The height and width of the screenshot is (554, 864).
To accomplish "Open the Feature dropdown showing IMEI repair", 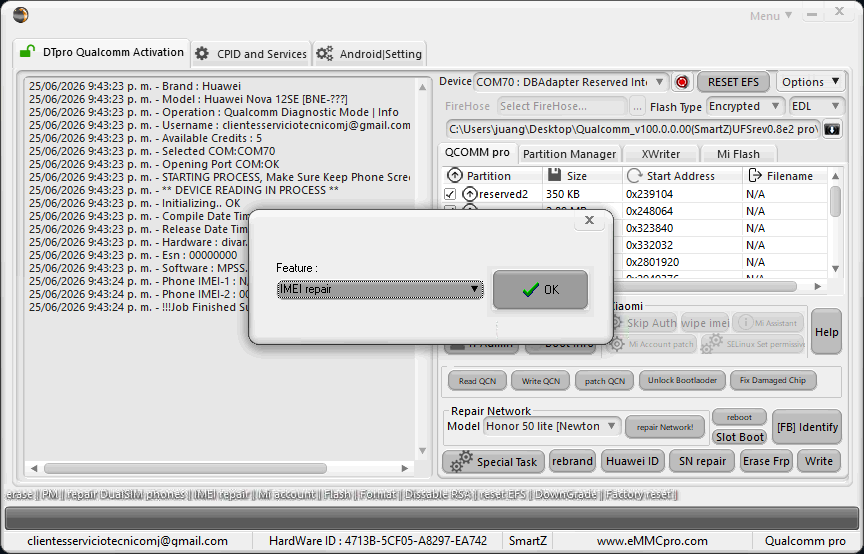I will pyautogui.click(x=380, y=289).
